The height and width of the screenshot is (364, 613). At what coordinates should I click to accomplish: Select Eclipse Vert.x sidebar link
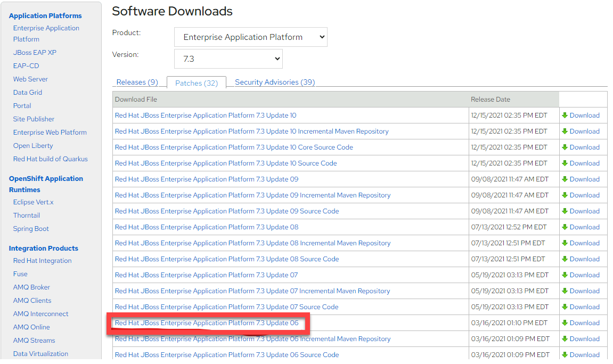33,202
